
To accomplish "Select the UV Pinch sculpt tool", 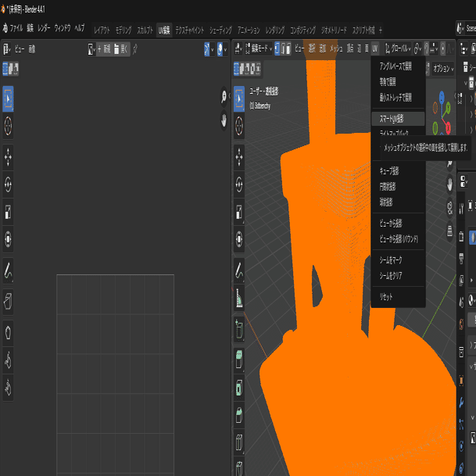I will tap(8, 388).
